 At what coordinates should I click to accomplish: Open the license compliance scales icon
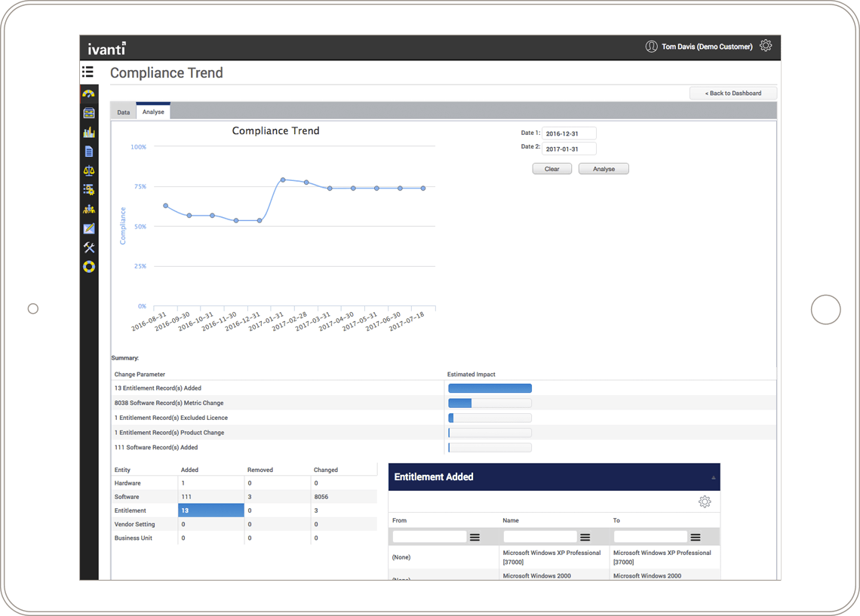(89, 170)
